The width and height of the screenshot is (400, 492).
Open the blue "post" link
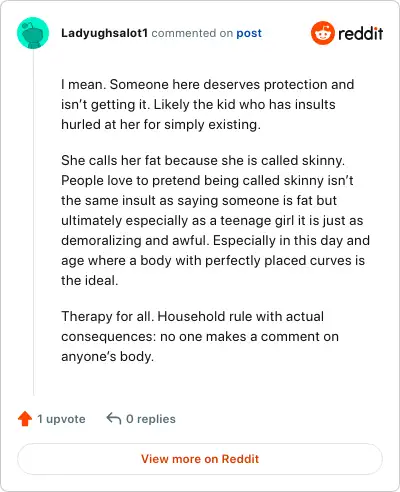tap(249, 33)
